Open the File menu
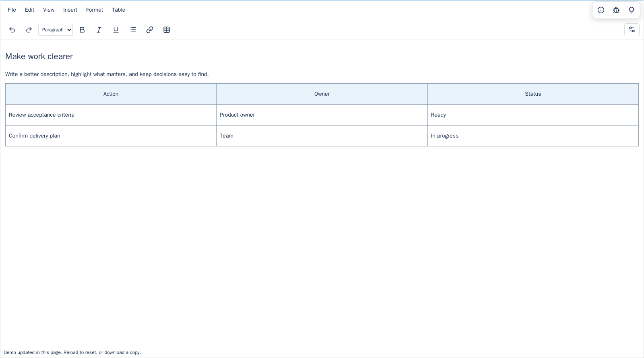Image resolution: width=644 pixels, height=358 pixels. click(12, 10)
